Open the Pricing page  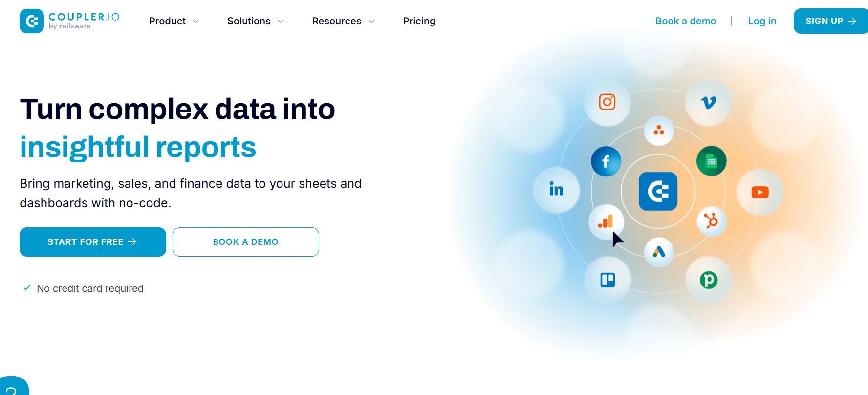pos(419,21)
